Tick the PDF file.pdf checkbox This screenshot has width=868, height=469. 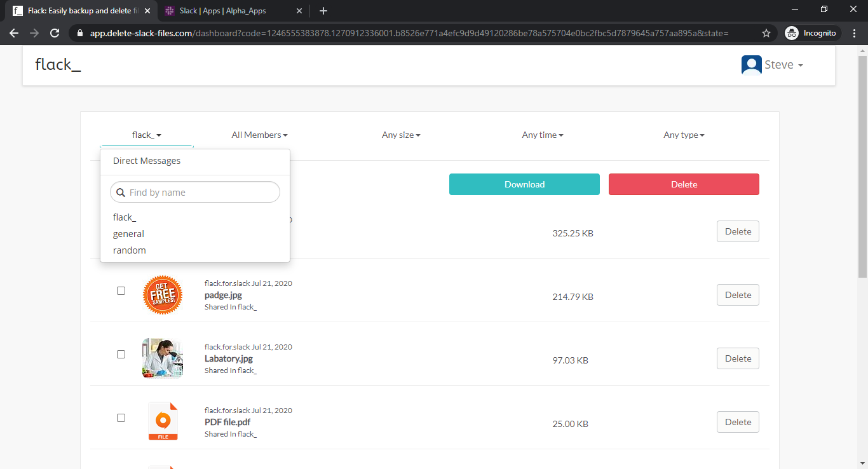coord(121,418)
